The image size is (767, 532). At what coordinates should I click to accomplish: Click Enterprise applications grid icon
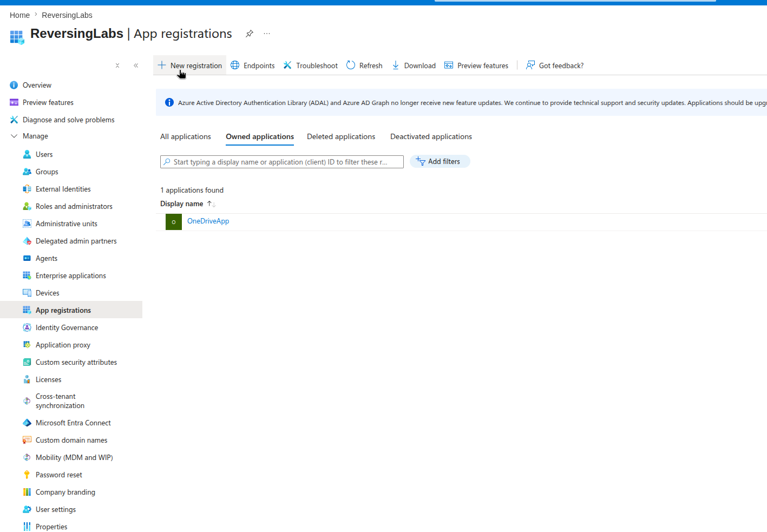click(27, 275)
